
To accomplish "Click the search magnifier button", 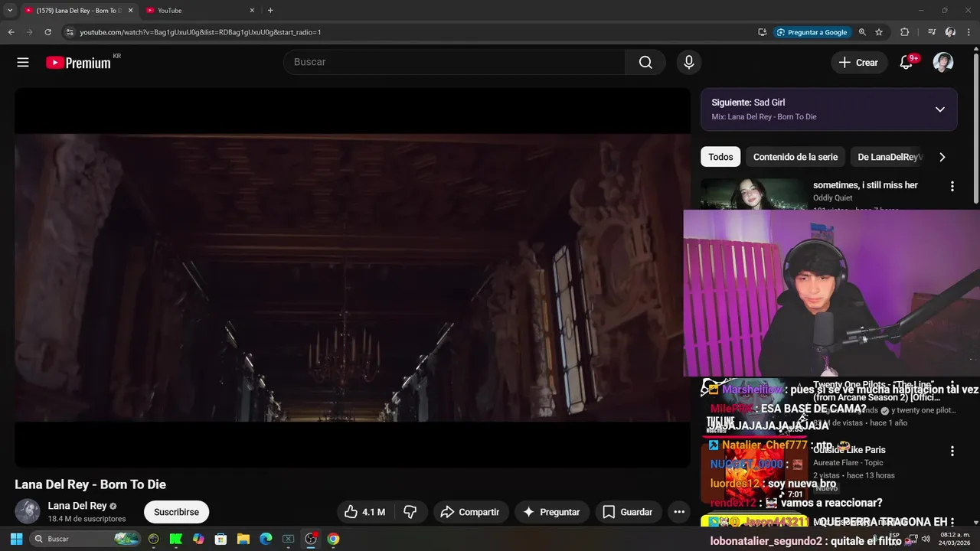I will click(645, 62).
